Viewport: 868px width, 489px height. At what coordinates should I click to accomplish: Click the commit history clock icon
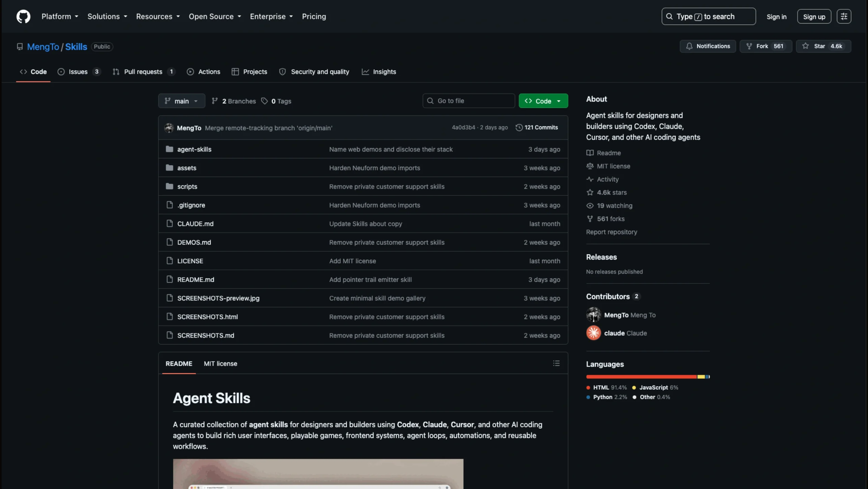(519, 128)
